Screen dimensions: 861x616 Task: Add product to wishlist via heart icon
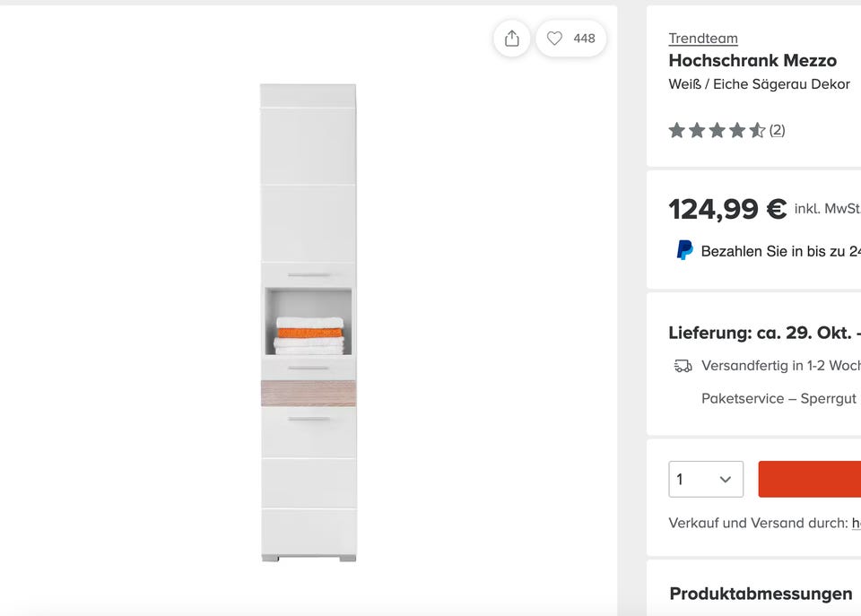click(555, 39)
